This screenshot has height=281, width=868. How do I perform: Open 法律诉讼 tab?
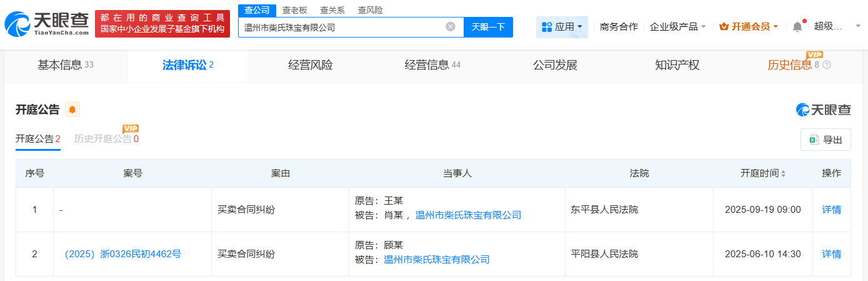[188, 65]
